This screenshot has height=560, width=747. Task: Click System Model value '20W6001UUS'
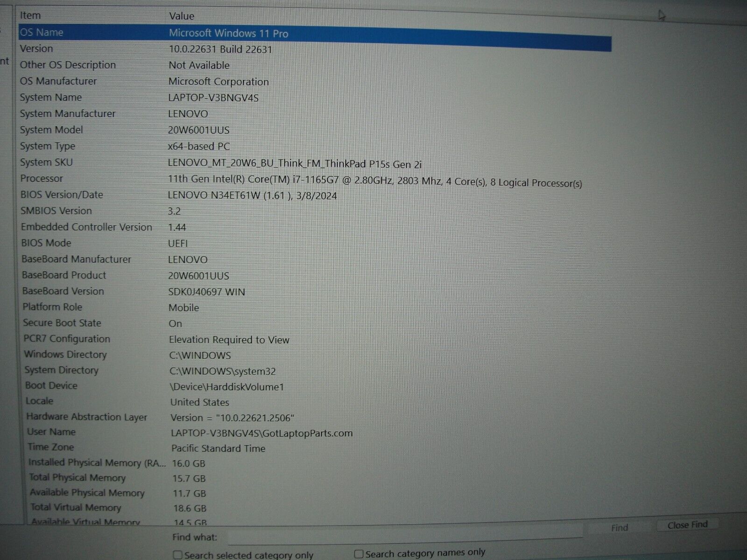(199, 130)
